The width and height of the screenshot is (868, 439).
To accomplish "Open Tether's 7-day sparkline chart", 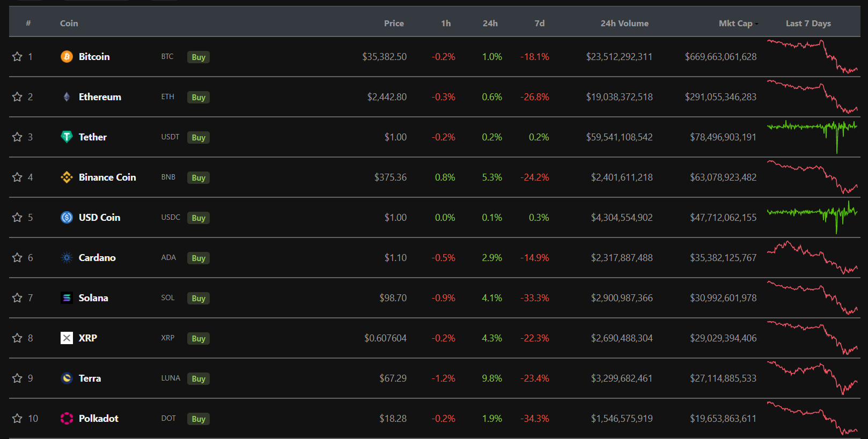I will coord(812,134).
